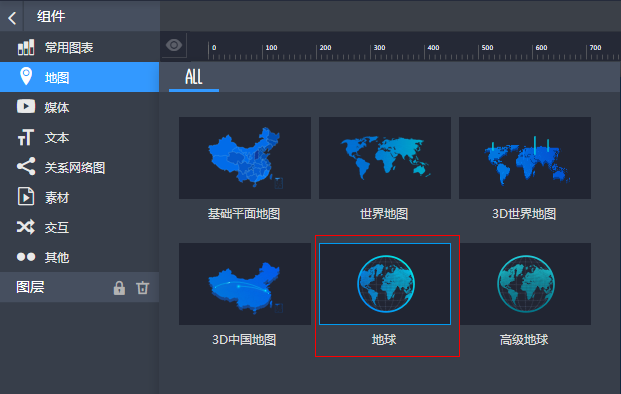Select the 世界地图 thumbnail
Screen dimensions: 621x394
point(385,158)
